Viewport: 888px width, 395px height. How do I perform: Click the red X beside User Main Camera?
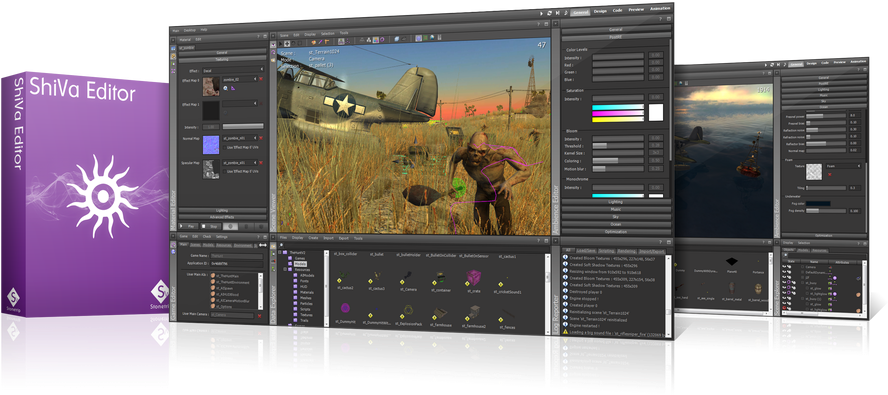(x=259, y=315)
